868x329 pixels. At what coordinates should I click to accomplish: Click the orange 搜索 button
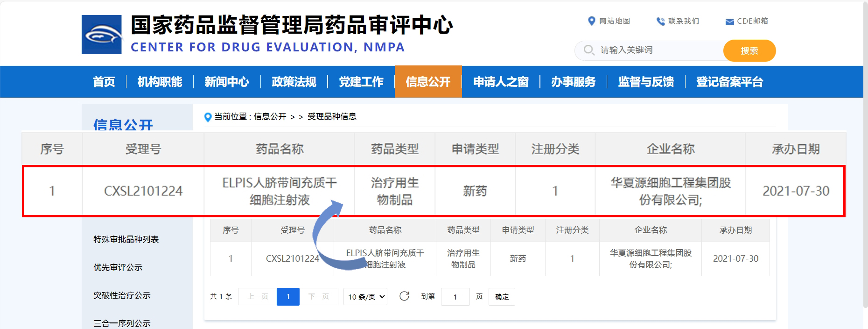click(x=749, y=50)
